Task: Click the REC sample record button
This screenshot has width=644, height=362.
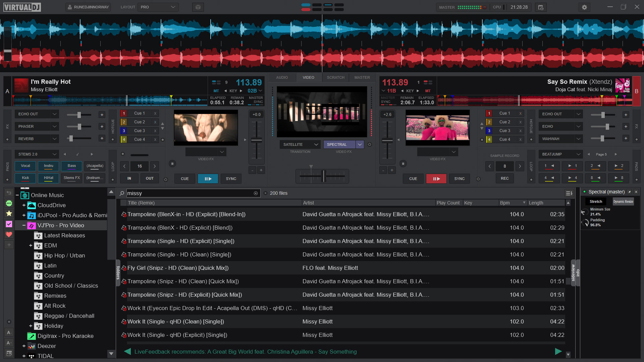Action: pyautogui.click(x=504, y=179)
